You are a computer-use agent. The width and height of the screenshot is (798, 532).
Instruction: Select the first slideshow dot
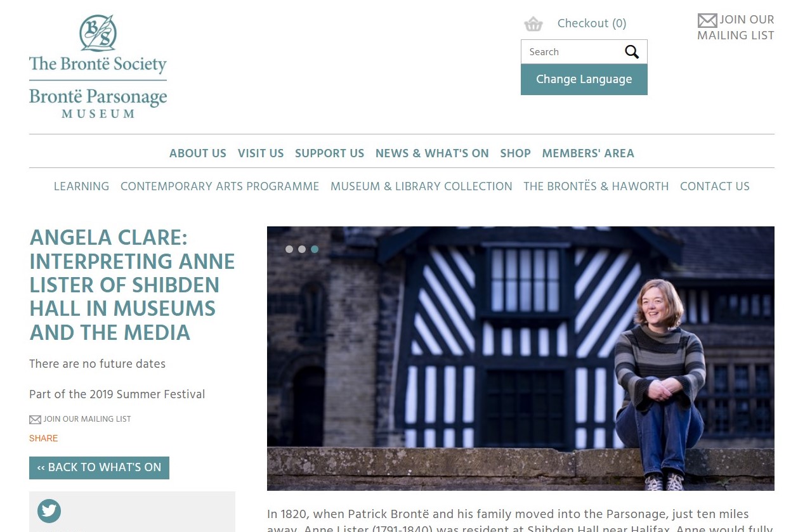[x=289, y=249]
